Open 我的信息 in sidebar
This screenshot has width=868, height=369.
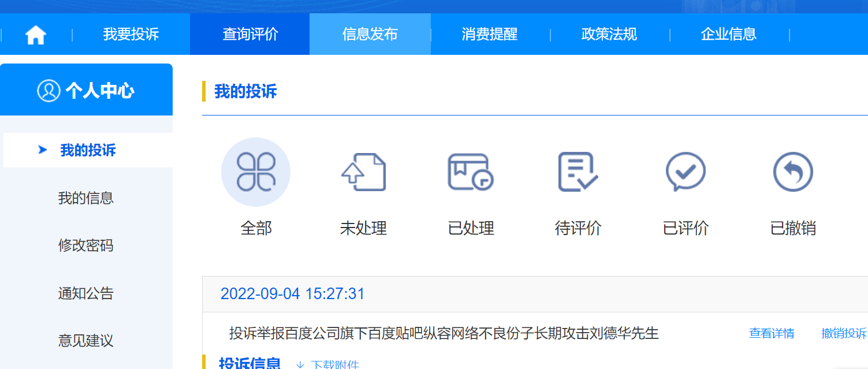point(86,198)
